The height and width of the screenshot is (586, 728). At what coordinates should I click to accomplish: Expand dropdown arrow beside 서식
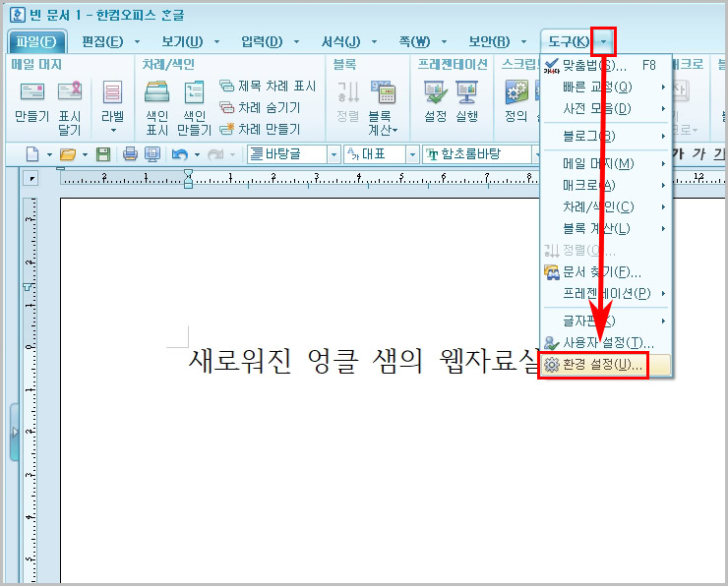374,41
